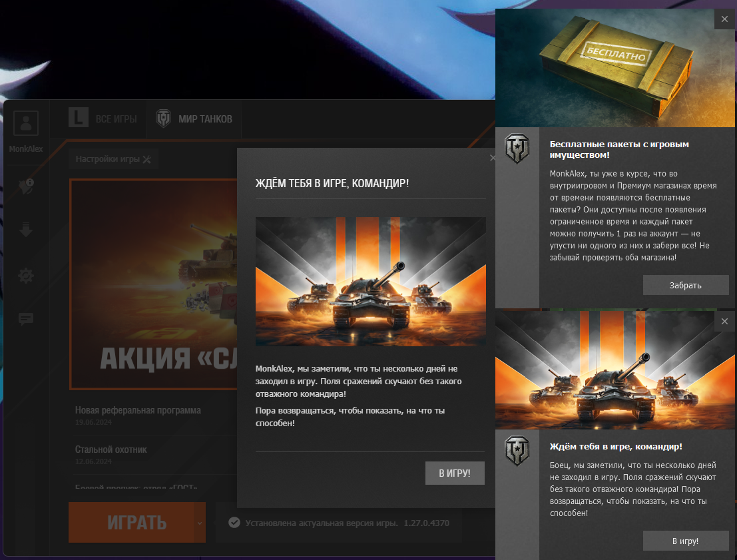Open the chat messages icon in sidebar

[x=26, y=319]
